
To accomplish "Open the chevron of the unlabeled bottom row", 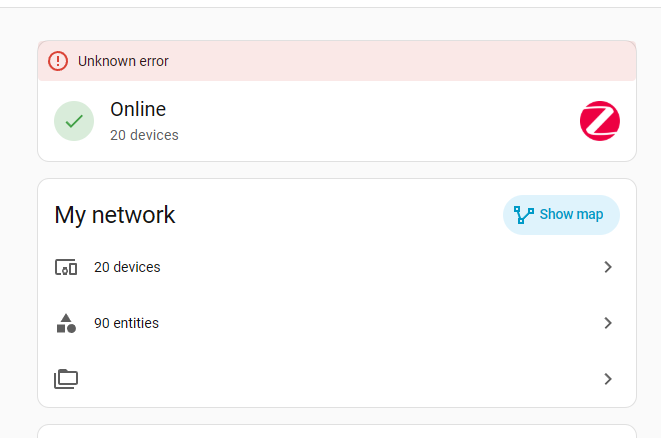I will 607,379.
